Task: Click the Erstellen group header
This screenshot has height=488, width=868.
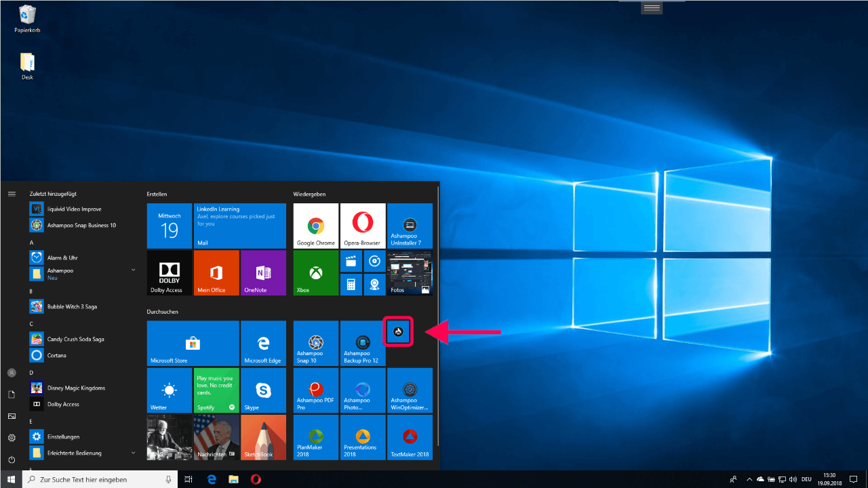Action: point(157,194)
